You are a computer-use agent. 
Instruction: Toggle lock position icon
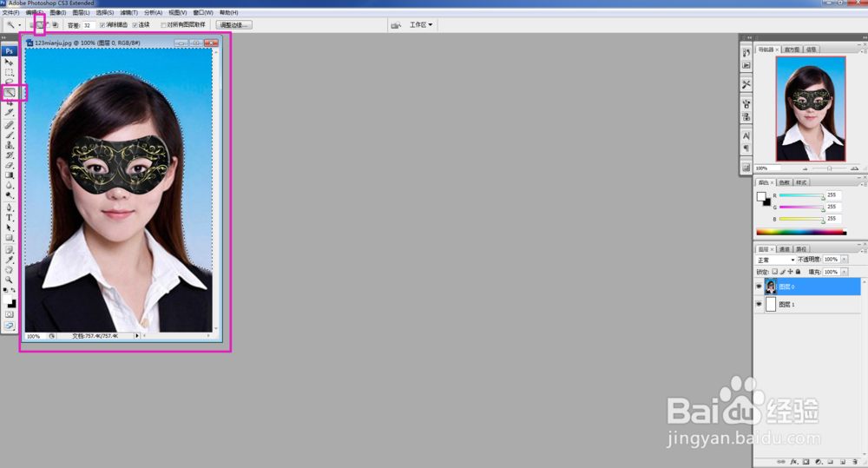coord(790,272)
